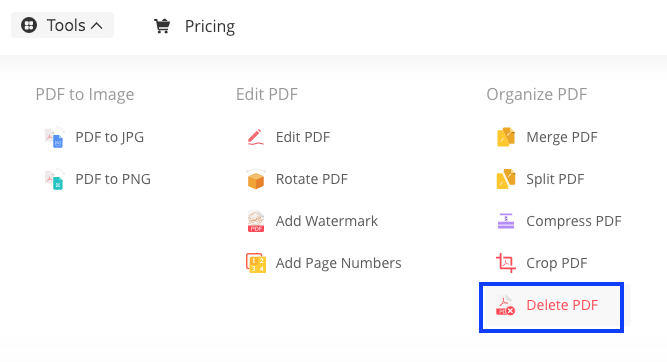The height and width of the screenshot is (362, 667).
Task: Click the PDF to JPG icon
Action: click(x=54, y=137)
